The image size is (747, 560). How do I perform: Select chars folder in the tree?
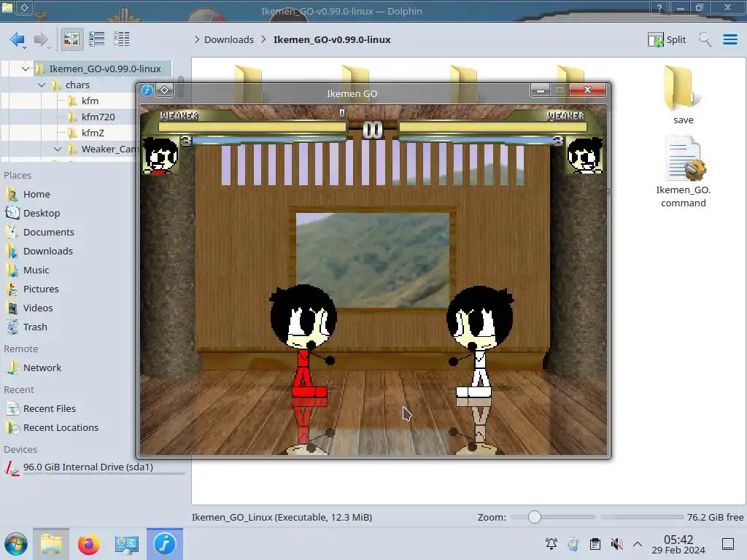(x=77, y=85)
